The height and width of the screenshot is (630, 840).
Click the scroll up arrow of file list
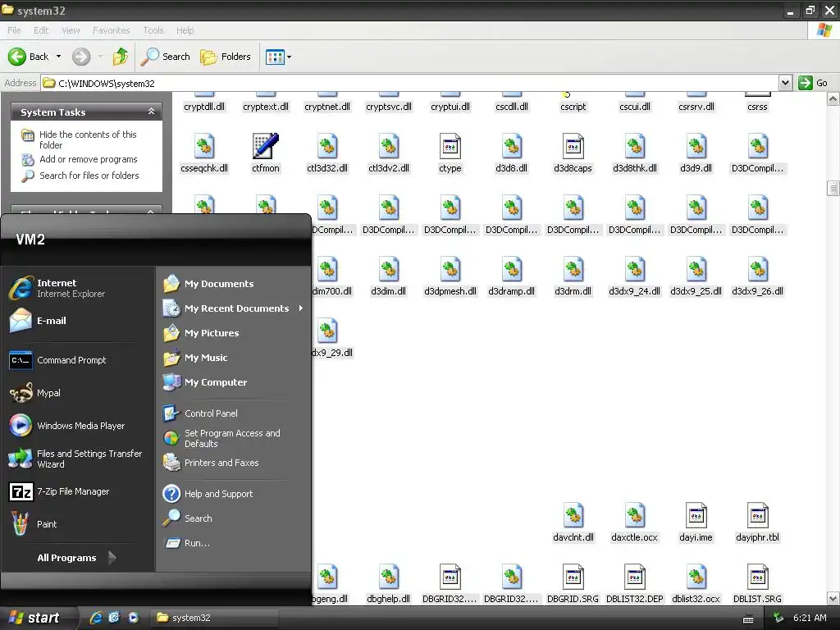(x=833, y=98)
